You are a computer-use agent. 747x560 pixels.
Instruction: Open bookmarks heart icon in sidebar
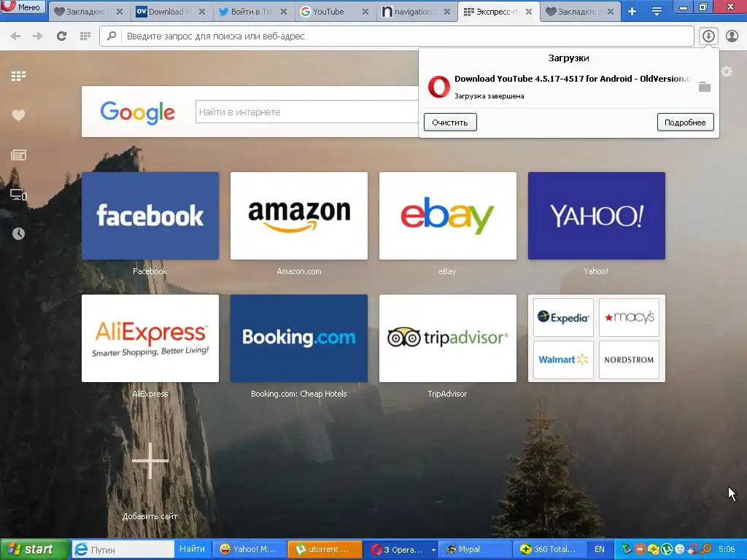(18, 114)
